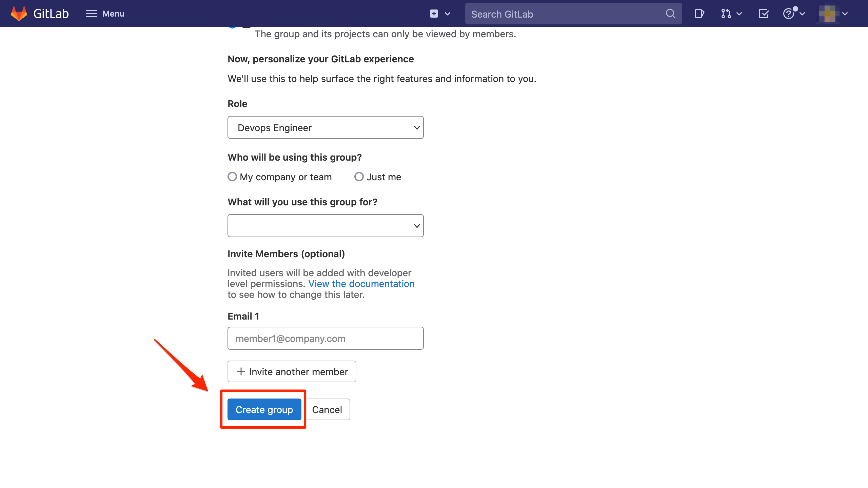Select the 'Just me' option
The image size is (868, 488).
359,177
